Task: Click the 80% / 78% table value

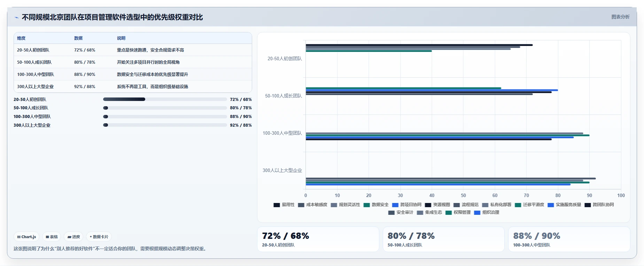Action: coord(85,62)
